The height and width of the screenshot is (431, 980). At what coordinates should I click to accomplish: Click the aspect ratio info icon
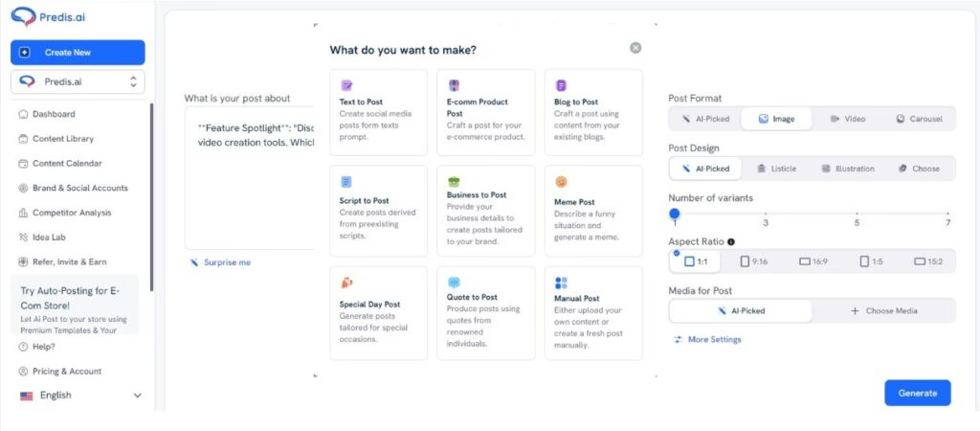click(x=732, y=242)
